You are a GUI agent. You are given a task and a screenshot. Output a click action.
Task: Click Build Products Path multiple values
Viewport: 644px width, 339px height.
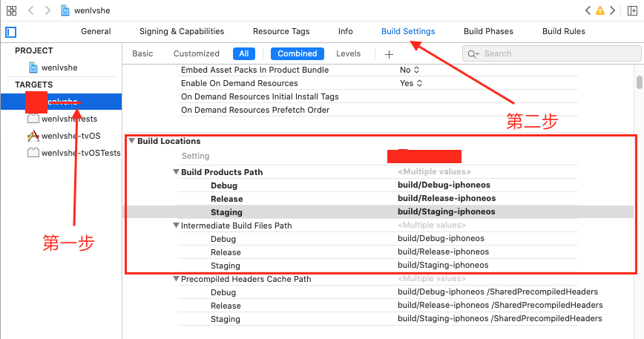pos(434,171)
